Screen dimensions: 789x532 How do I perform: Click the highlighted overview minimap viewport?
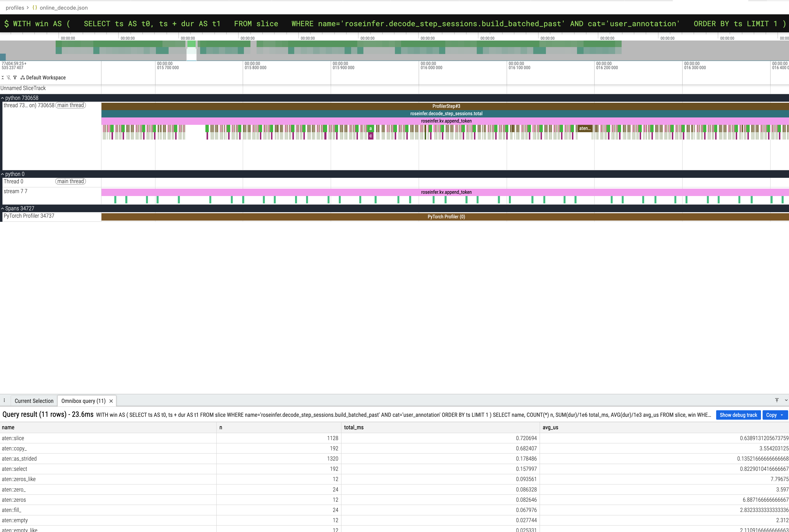pyautogui.click(x=191, y=51)
